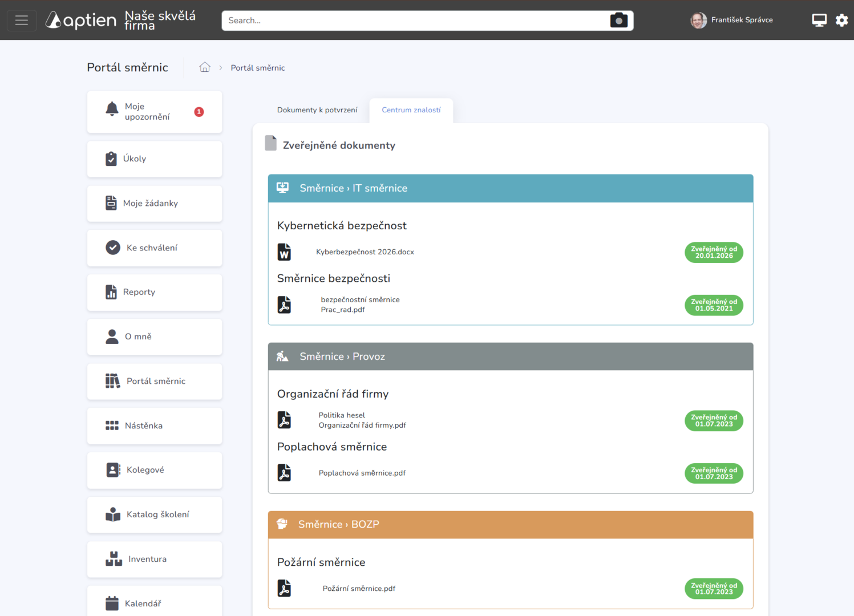Click the camera icon in search bar
This screenshot has height=616, width=854.
pos(618,21)
